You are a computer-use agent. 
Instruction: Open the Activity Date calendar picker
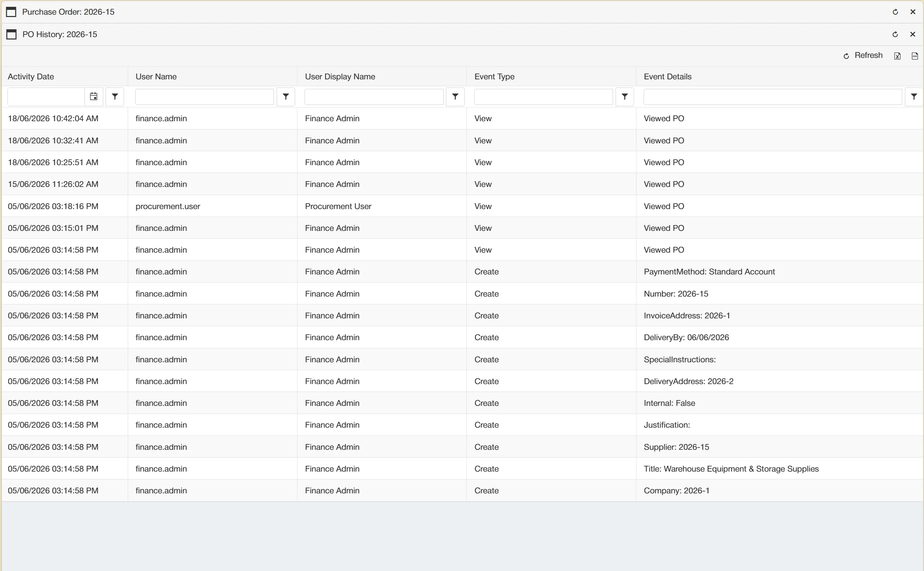click(94, 97)
